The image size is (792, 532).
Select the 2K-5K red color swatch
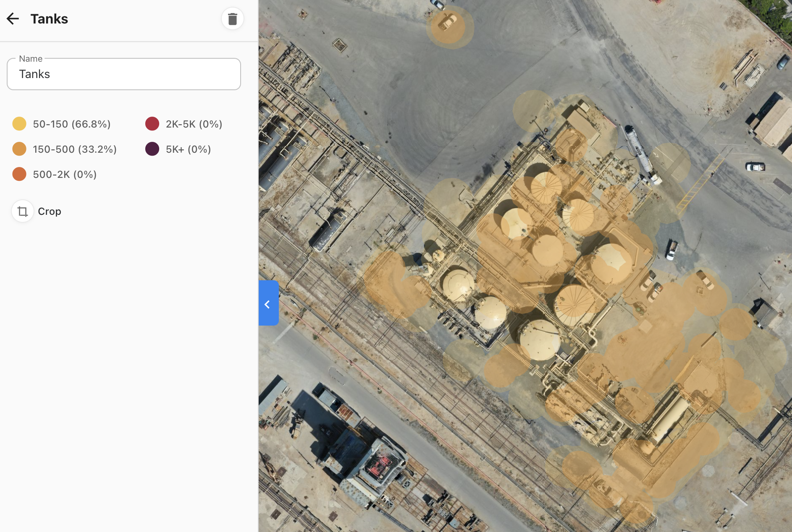(x=152, y=124)
